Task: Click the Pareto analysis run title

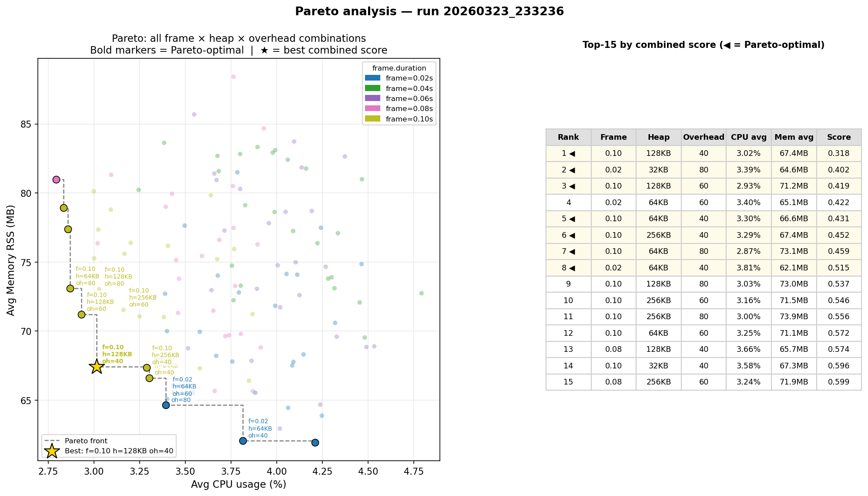Action: (x=430, y=11)
